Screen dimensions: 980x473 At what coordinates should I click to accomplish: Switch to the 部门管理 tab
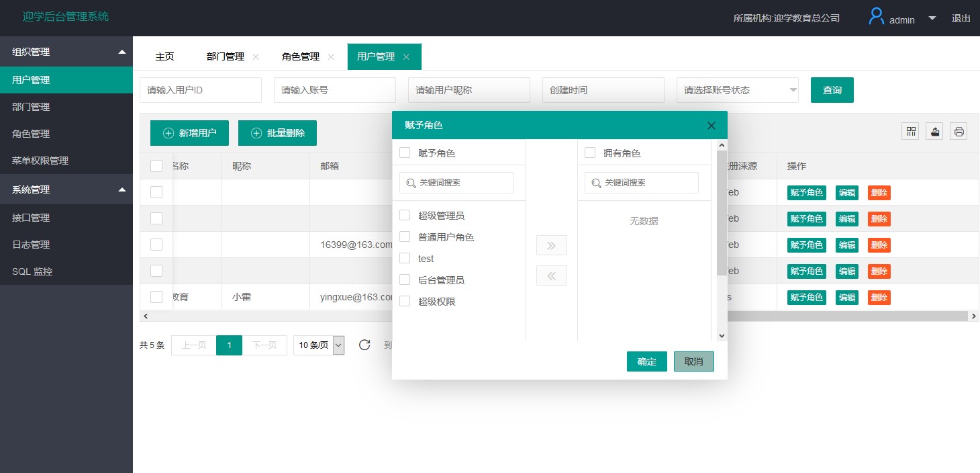225,57
